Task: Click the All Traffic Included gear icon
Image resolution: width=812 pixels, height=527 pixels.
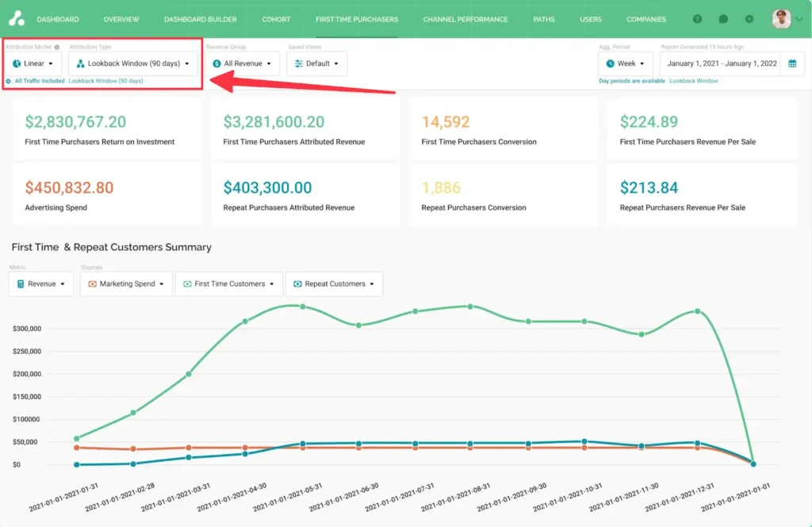Action: click(x=9, y=81)
